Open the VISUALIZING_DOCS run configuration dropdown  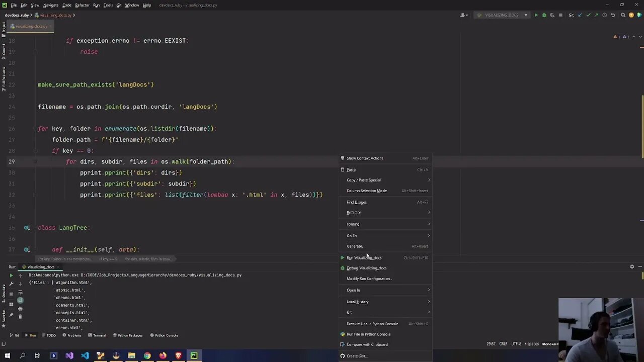coord(502,15)
